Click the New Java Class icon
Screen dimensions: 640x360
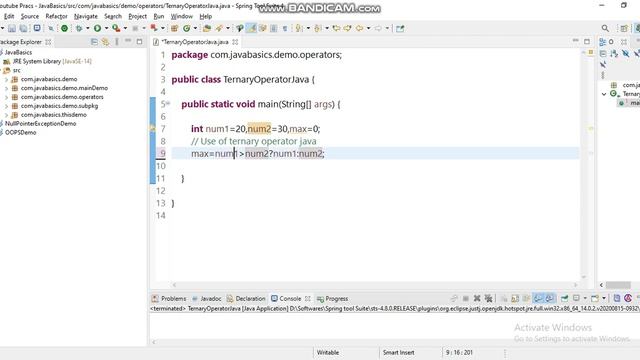pyautogui.click(x=187, y=28)
